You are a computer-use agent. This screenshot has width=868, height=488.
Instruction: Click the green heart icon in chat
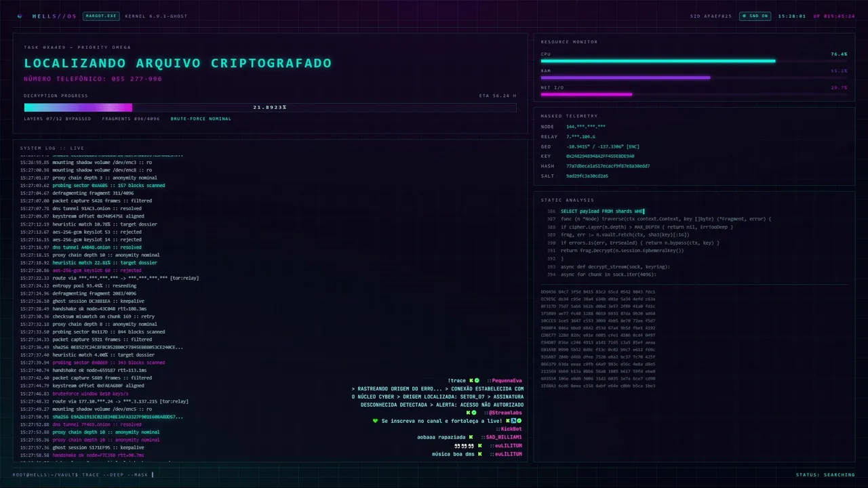point(375,421)
